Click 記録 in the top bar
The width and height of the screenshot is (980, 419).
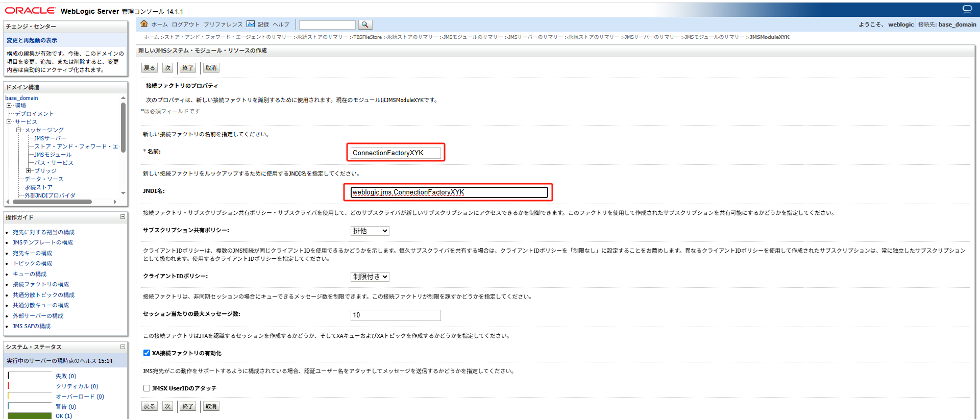[x=263, y=24]
